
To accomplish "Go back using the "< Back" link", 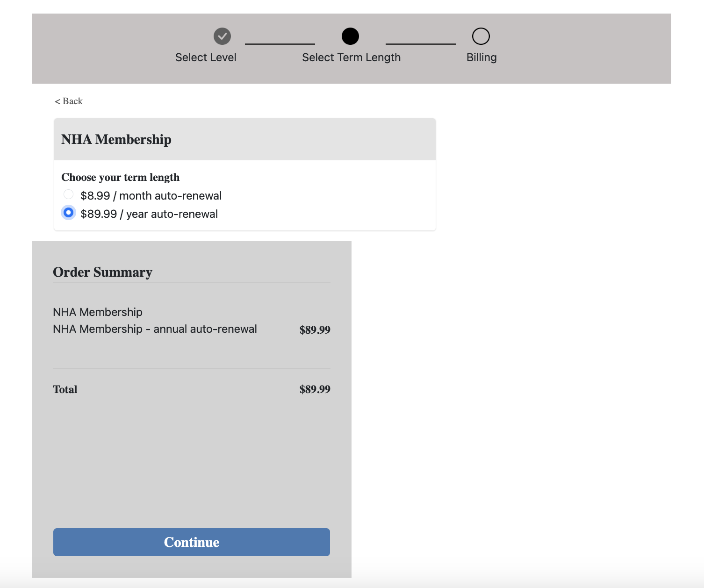I will pos(69,101).
